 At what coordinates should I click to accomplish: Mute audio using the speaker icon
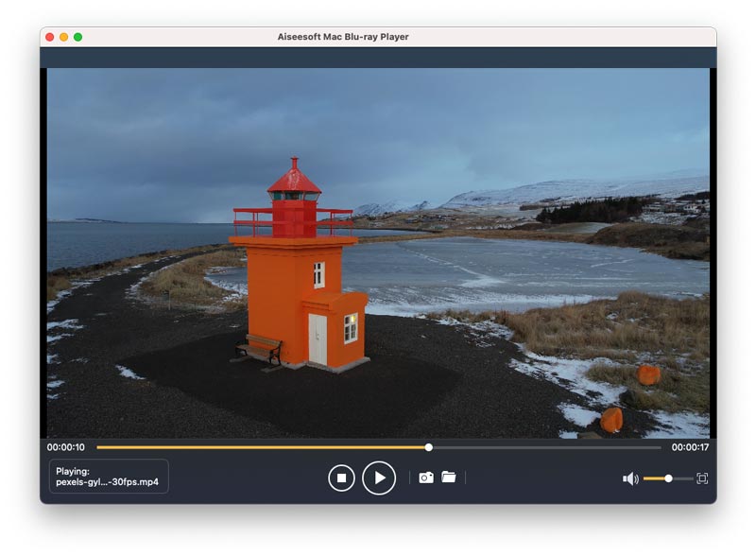click(x=629, y=478)
